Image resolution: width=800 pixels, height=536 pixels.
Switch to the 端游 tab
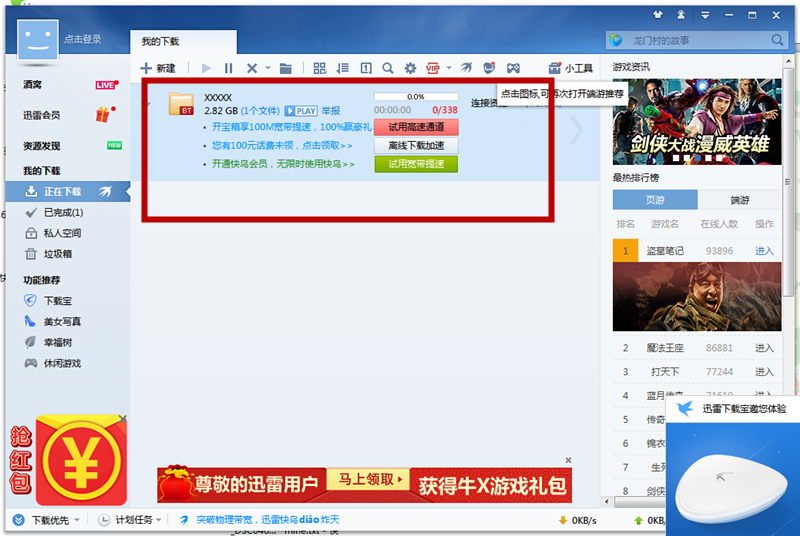[x=739, y=200]
